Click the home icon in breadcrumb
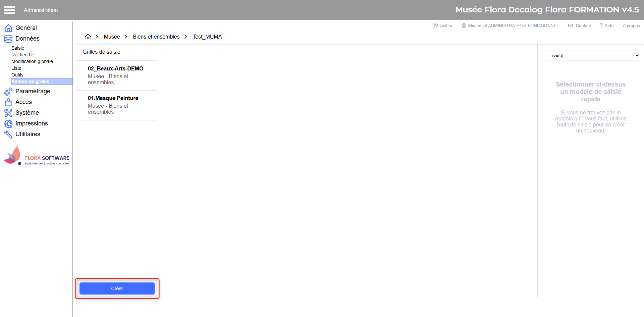This screenshot has height=317, width=644. pyautogui.click(x=88, y=37)
